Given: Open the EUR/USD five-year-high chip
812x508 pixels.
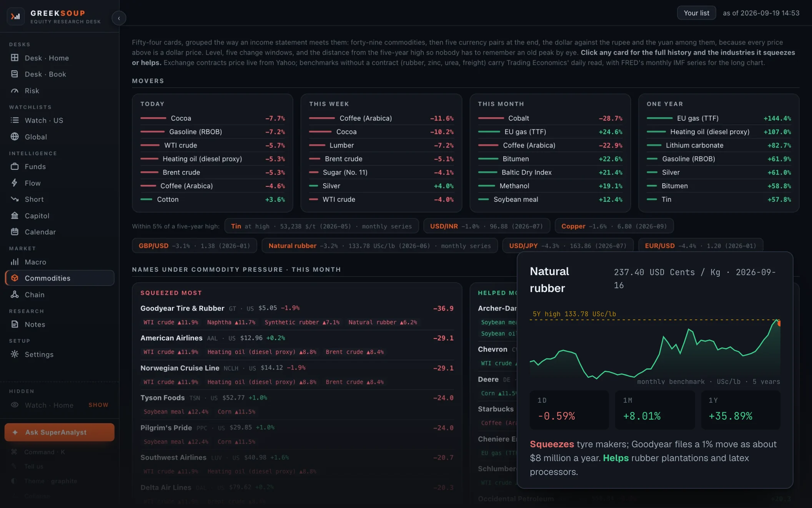Looking at the screenshot, I should pos(701,246).
